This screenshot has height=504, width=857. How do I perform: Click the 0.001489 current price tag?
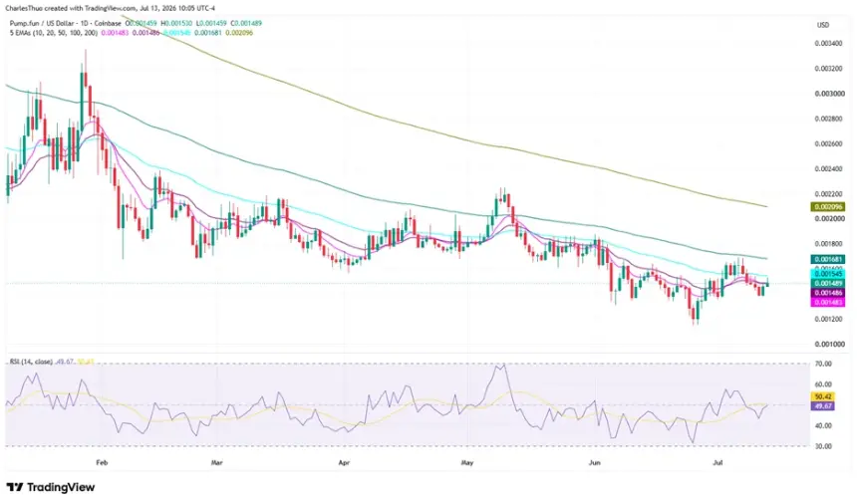827,283
